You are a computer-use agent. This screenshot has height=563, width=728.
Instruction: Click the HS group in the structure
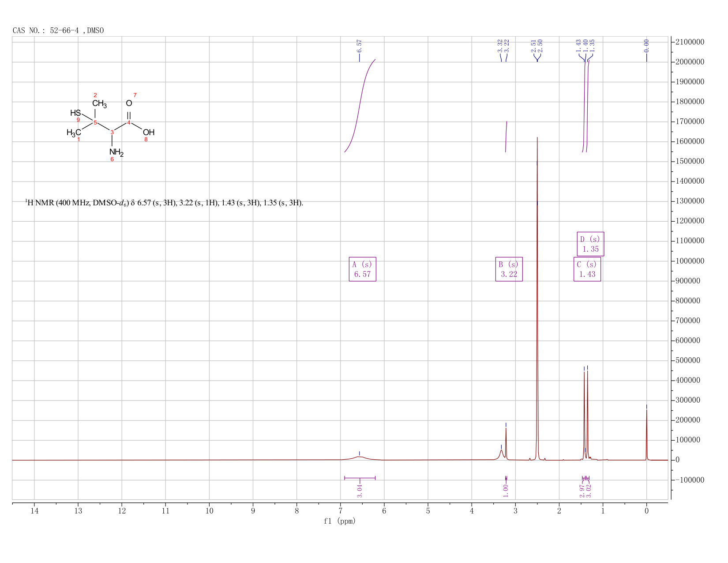[x=75, y=113]
